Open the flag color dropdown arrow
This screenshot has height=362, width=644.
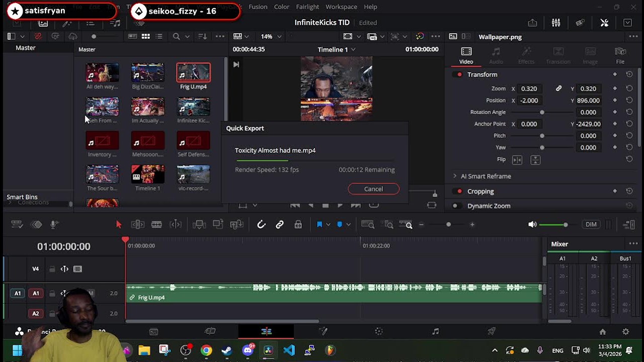(x=328, y=225)
